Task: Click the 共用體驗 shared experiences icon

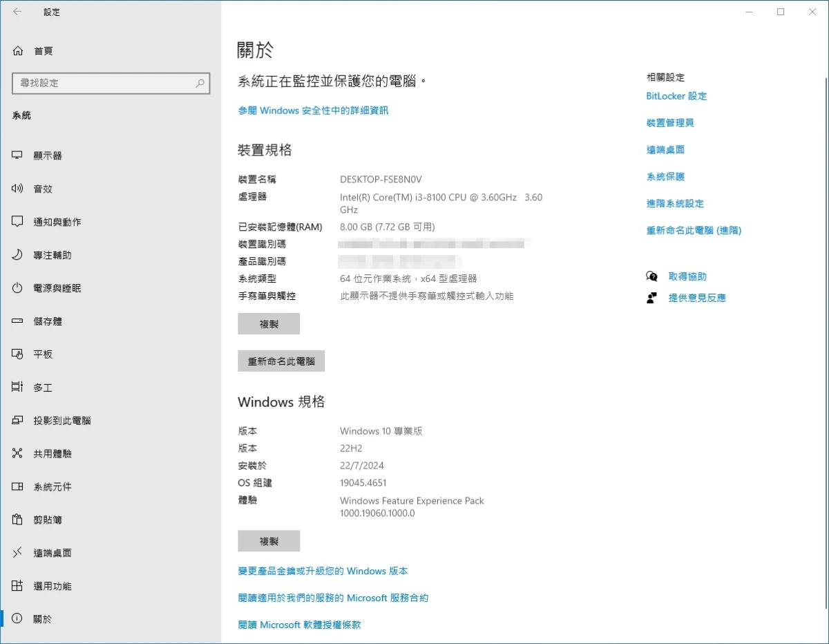Action: (x=18, y=453)
